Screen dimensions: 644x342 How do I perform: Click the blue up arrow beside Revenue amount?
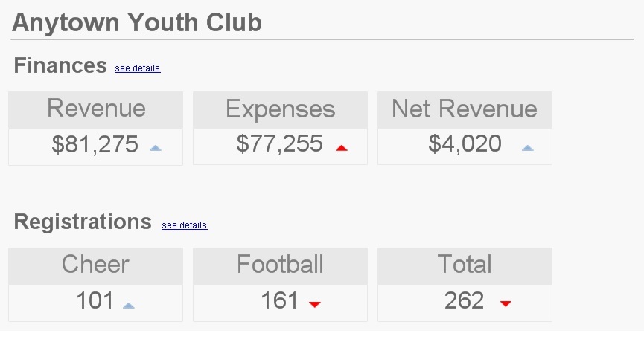coord(156,148)
